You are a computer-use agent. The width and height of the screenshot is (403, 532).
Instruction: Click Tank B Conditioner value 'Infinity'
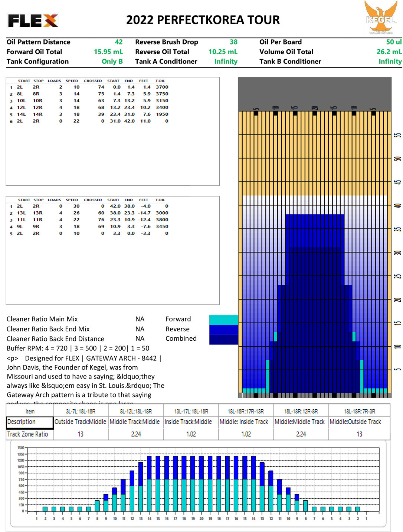click(390, 61)
